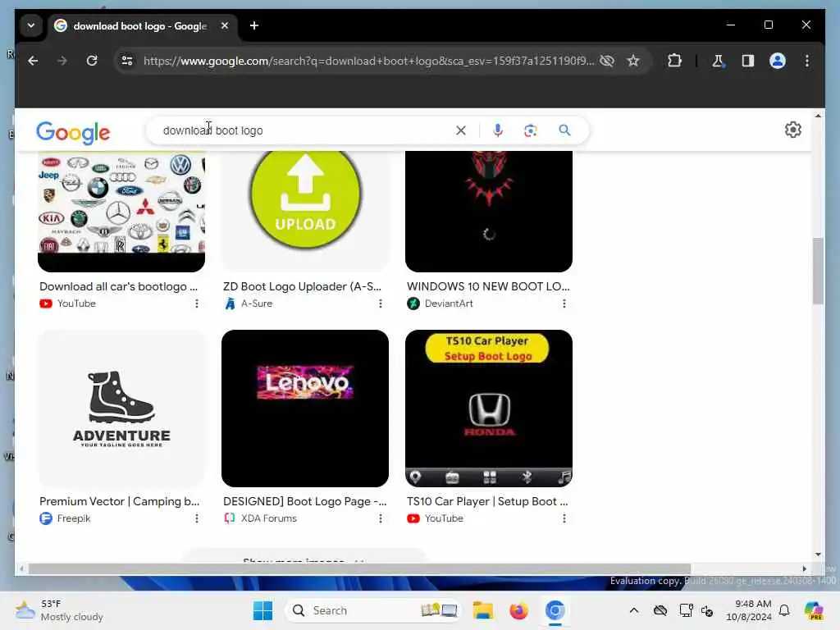Open the car brand logos thumbnail
Image resolution: width=840 pixels, height=630 pixels.
click(x=121, y=211)
